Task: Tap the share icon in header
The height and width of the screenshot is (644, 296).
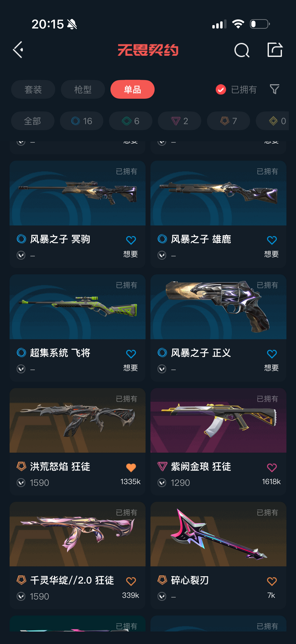Action: 275,50
